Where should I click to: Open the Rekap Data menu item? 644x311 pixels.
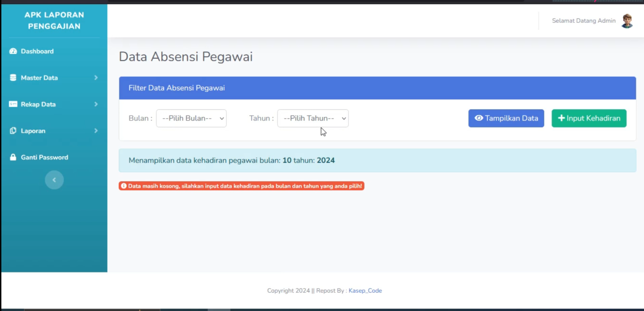[x=38, y=104]
